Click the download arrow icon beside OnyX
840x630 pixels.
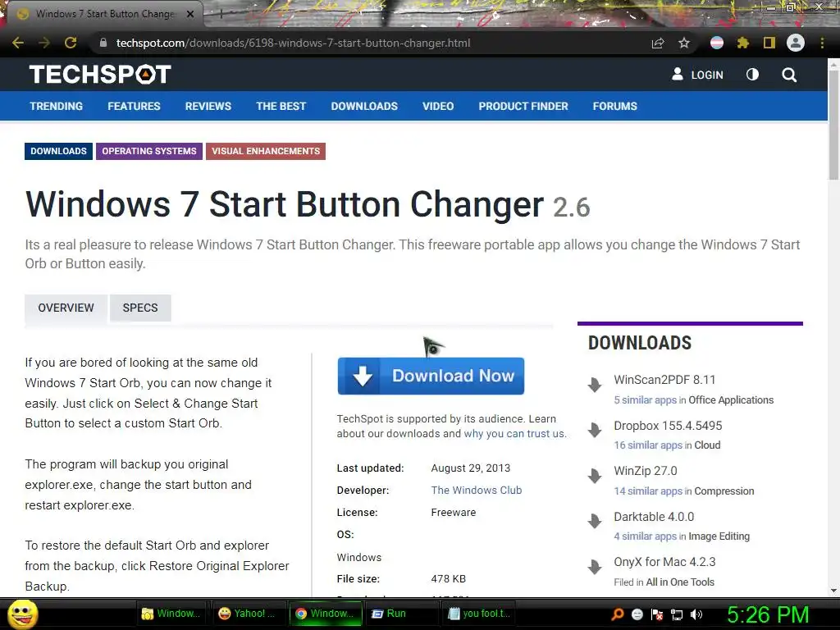[x=595, y=567]
